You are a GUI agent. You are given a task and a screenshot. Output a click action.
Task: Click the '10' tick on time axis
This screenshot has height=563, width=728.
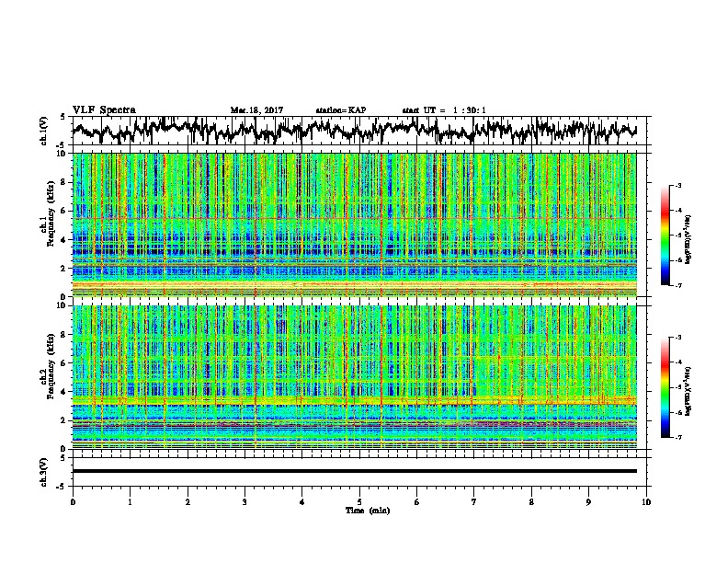click(646, 502)
